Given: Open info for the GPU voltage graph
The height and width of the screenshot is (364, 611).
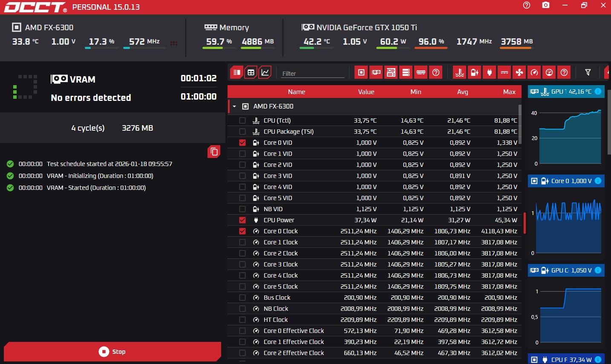Looking at the screenshot, I should 598,270.
